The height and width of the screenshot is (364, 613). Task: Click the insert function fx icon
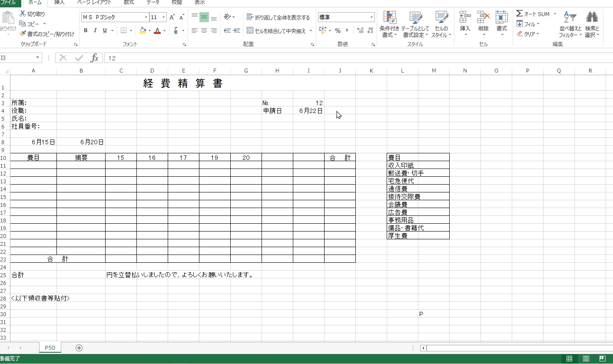(x=94, y=58)
